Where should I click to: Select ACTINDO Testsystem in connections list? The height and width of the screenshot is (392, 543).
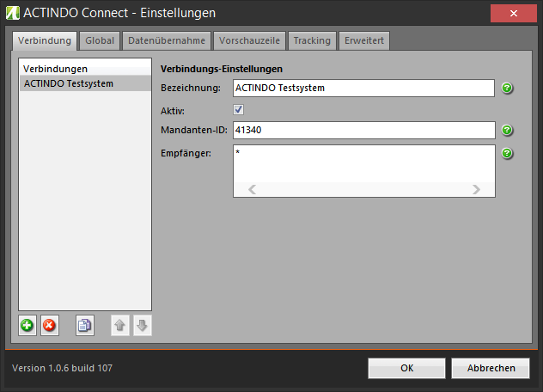pyautogui.click(x=86, y=83)
